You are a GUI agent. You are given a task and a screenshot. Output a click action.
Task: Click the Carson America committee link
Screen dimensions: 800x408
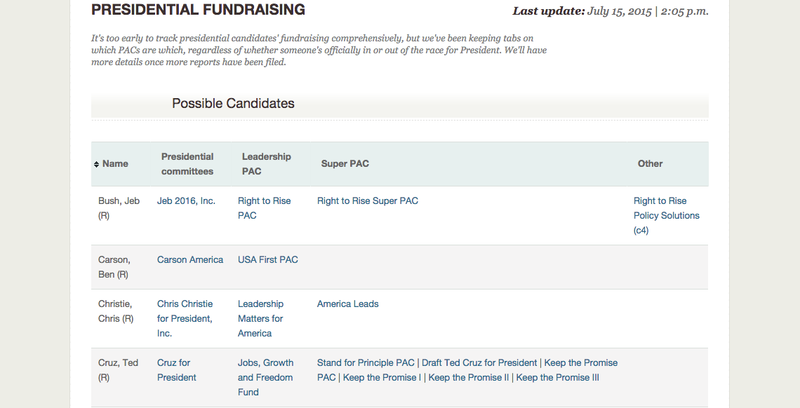click(x=190, y=260)
